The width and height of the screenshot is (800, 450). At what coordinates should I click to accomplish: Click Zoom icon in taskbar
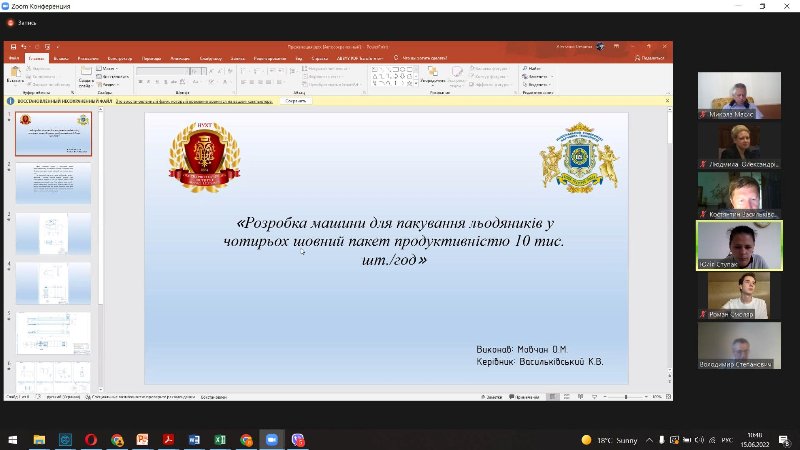tap(271, 439)
